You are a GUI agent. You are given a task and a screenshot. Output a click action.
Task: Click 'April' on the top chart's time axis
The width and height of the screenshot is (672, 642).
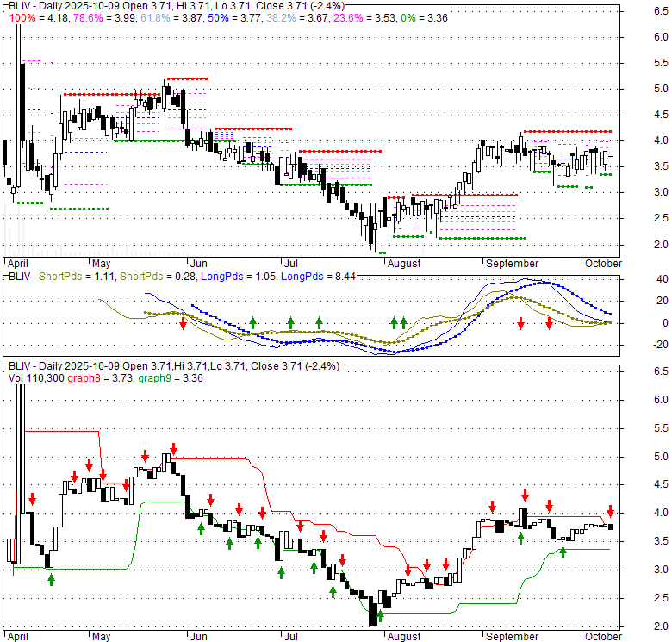coord(17,264)
